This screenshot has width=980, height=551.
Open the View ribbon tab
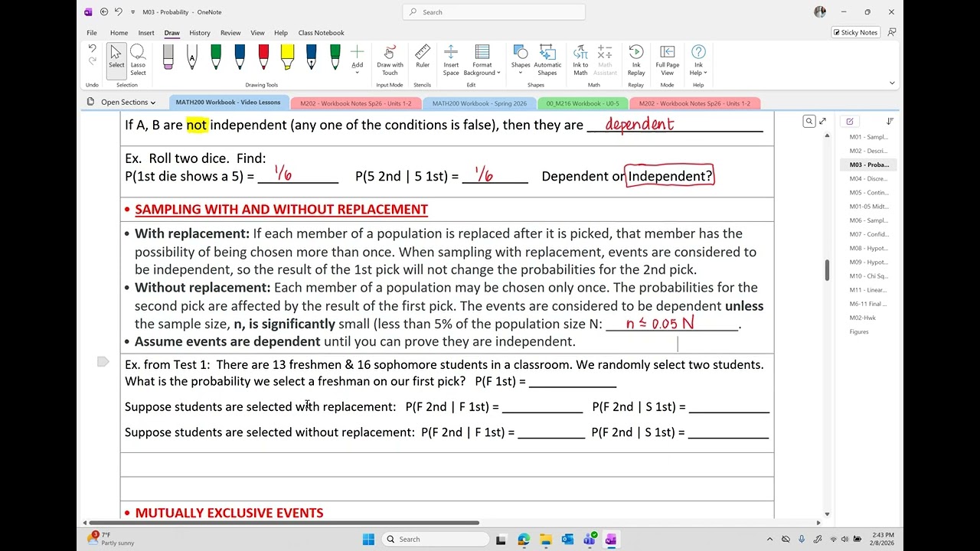click(258, 33)
